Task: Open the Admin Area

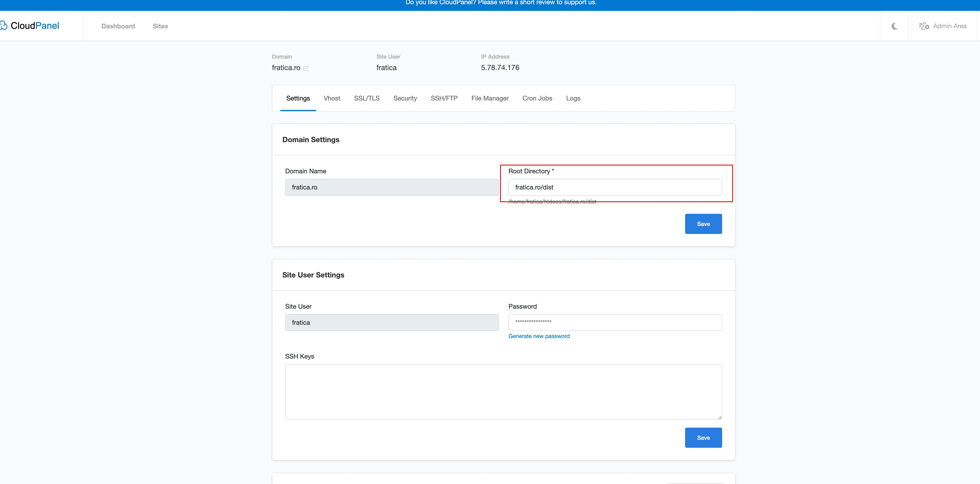Action: [943, 26]
